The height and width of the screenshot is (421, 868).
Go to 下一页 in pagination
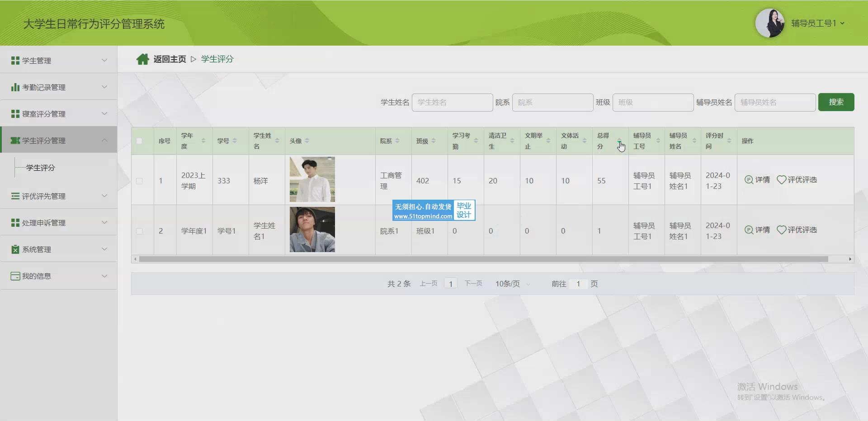[x=473, y=284]
